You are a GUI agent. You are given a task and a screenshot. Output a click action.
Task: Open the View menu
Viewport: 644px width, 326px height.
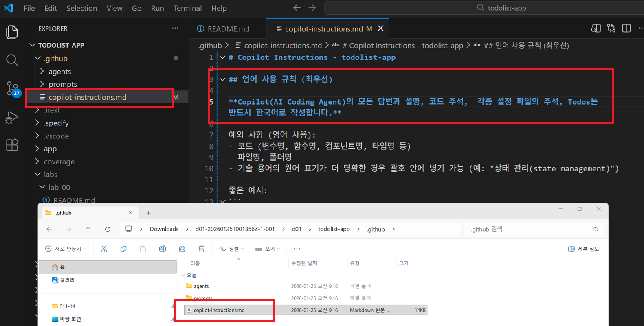click(114, 8)
